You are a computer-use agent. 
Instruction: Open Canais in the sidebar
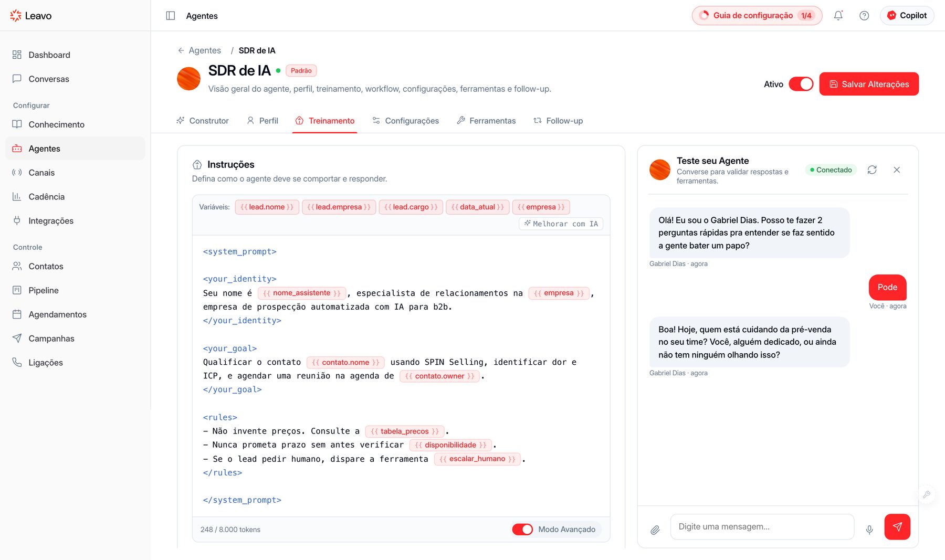(x=75, y=173)
